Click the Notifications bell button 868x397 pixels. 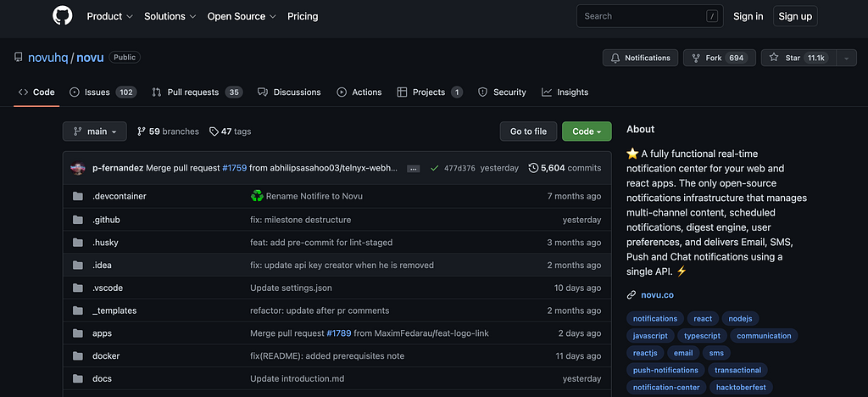(640, 58)
